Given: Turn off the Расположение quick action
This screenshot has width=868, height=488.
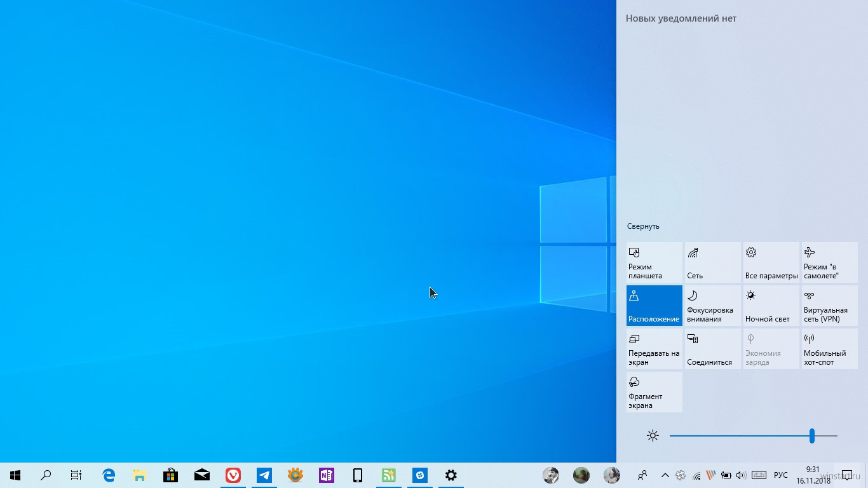Looking at the screenshot, I should click(x=654, y=306).
